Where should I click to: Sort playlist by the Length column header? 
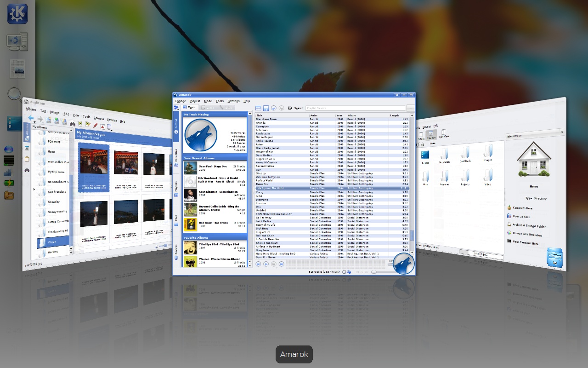[399, 115]
